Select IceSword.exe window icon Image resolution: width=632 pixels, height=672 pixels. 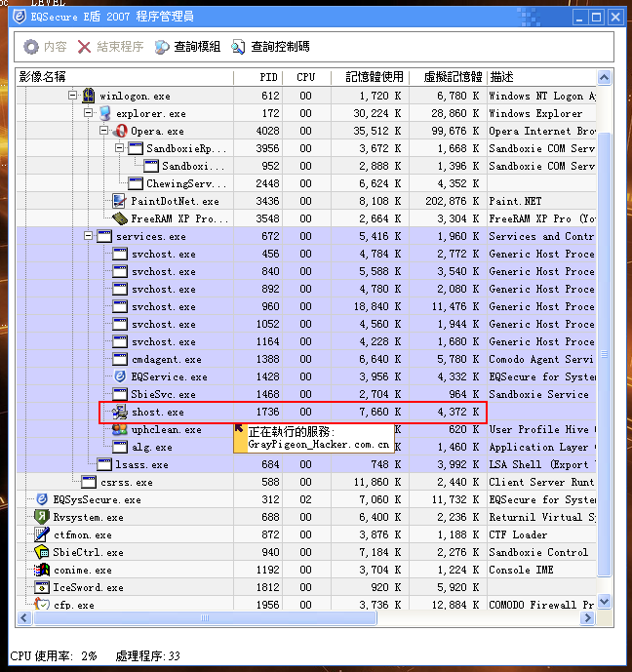click(42, 587)
